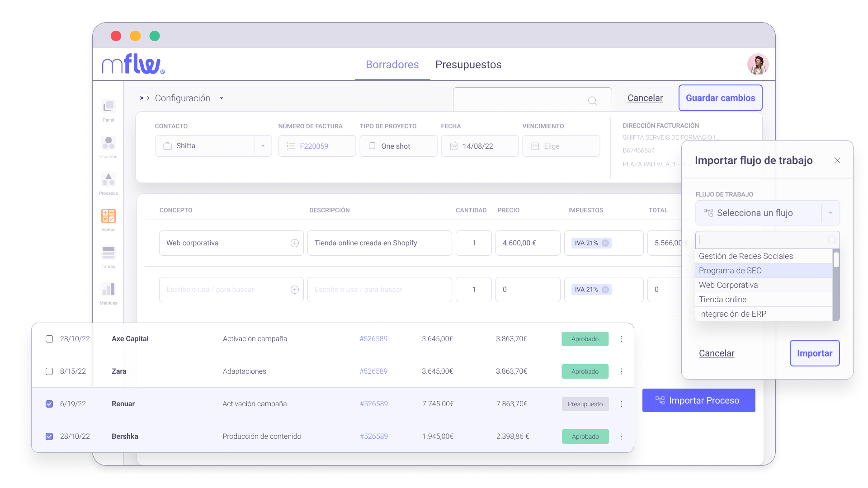Check the checkbox on the Axe Capital row
868x488 pixels.
(x=49, y=338)
